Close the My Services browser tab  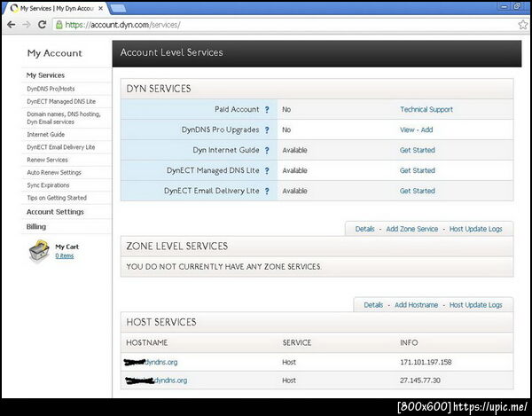click(x=100, y=9)
